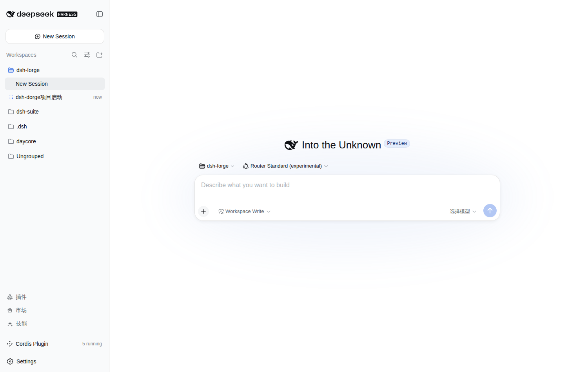588x372 pixels.
Task: Expand the dsh-suite workspace
Action: [x=55, y=112]
